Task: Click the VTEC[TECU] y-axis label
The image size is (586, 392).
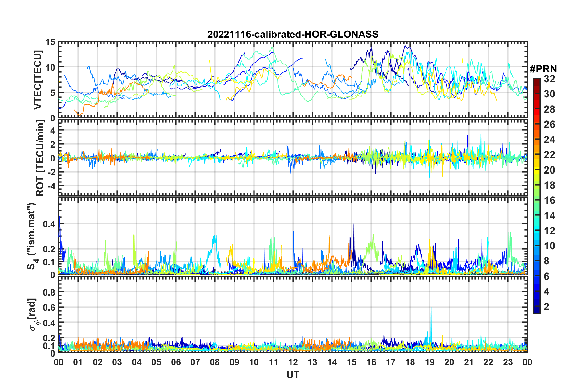Action: coord(38,80)
